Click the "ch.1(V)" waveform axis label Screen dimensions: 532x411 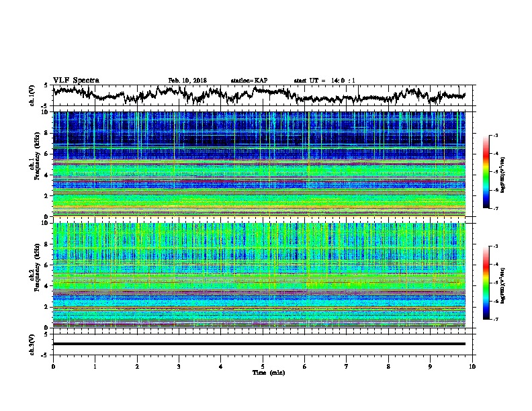point(32,95)
